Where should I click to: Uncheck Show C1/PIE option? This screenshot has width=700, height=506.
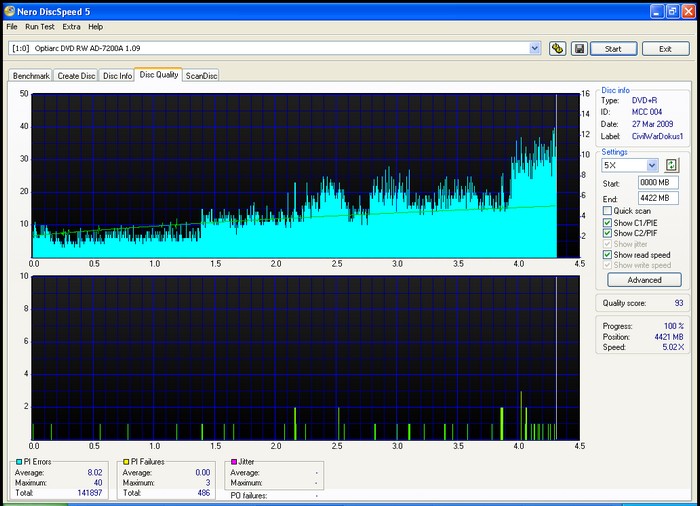coord(607,222)
